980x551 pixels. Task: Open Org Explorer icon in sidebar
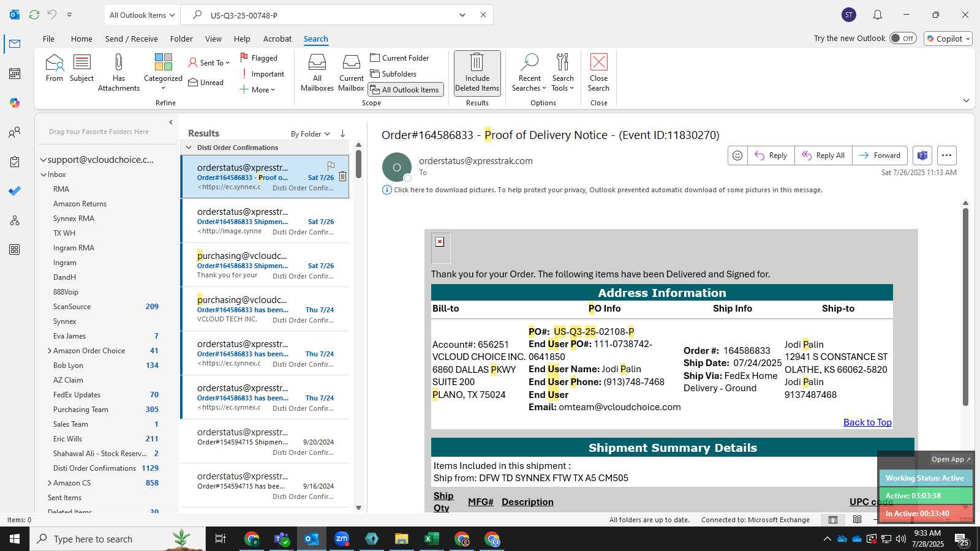coord(15,220)
